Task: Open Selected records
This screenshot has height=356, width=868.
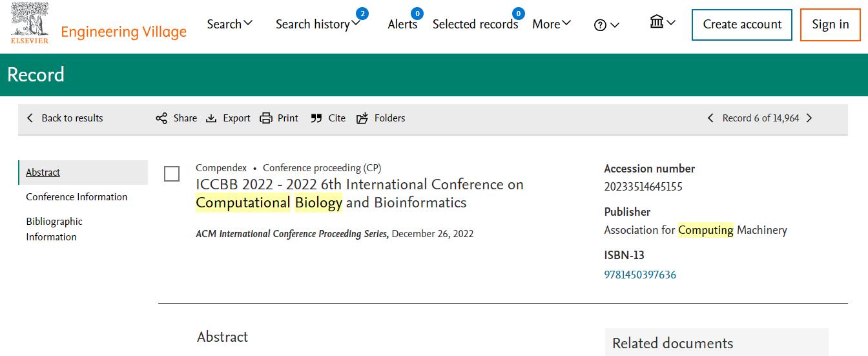Action: 475,24
